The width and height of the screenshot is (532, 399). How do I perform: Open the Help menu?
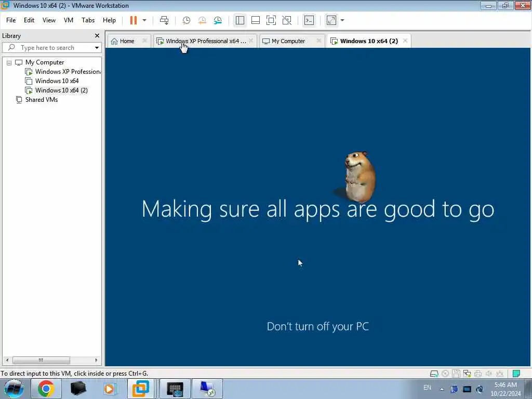(x=109, y=20)
